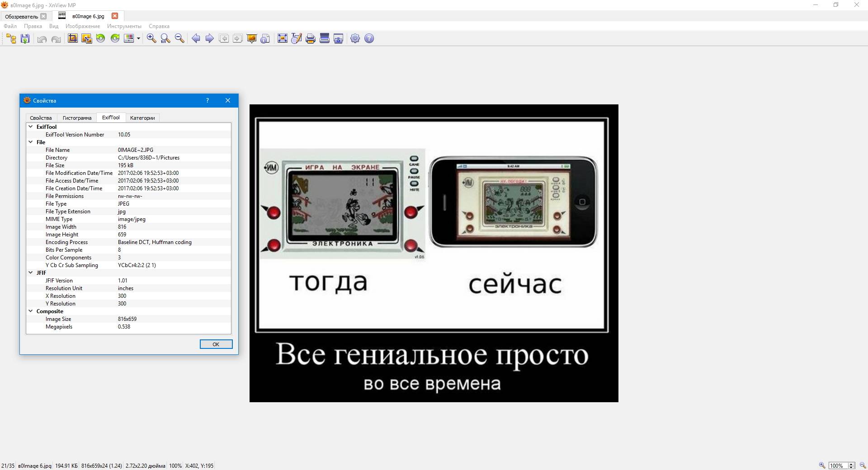This screenshot has height=470, width=868.
Task: Switch to the Обозреватель tab
Action: point(21,16)
